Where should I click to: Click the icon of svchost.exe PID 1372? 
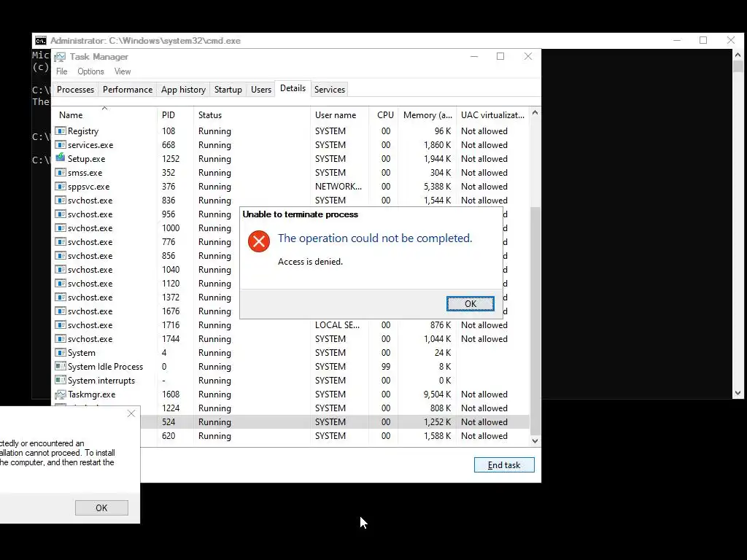[60, 297]
